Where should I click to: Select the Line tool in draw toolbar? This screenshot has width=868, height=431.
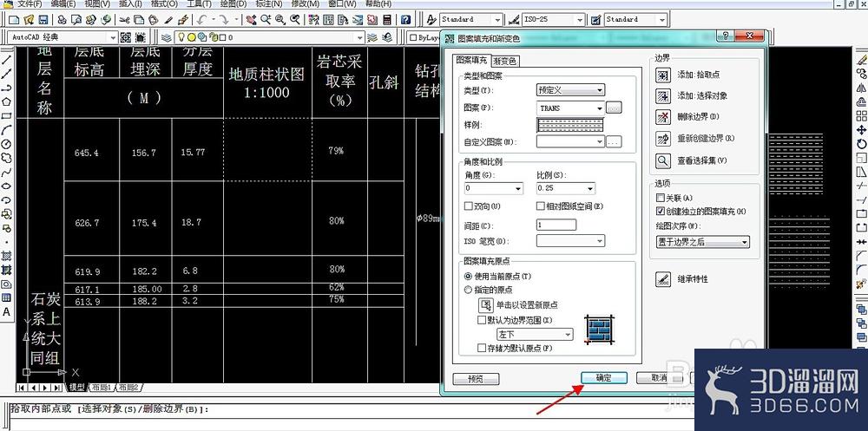[7, 60]
